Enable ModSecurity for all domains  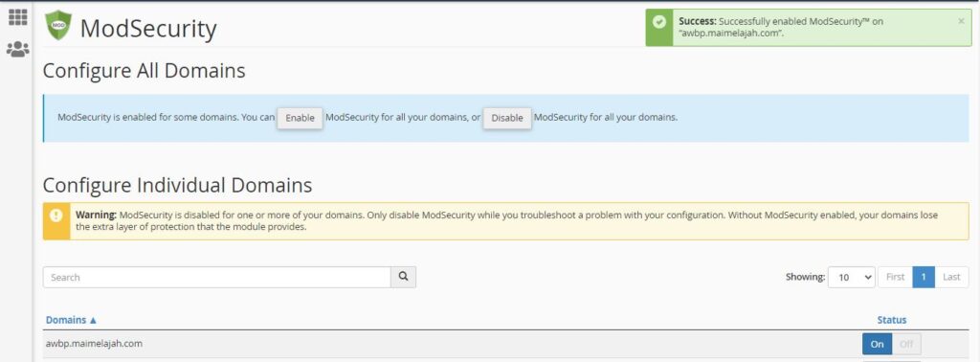[x=300, y=118]
